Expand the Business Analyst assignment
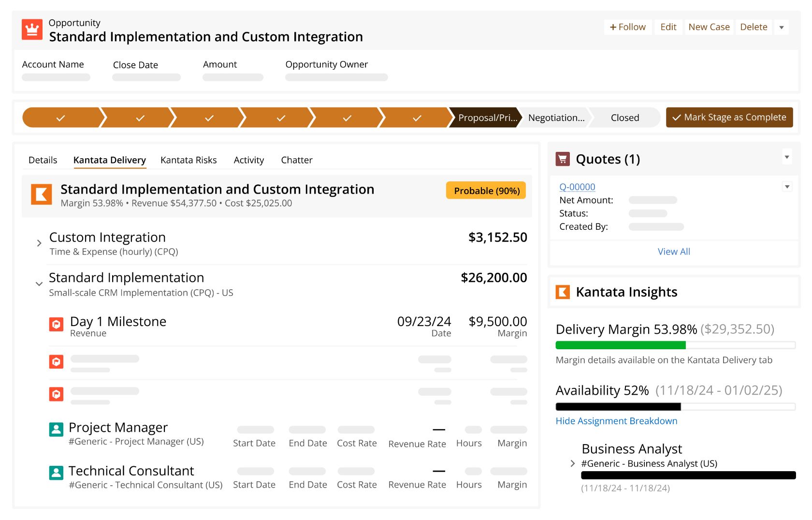 tap(573, 463)
